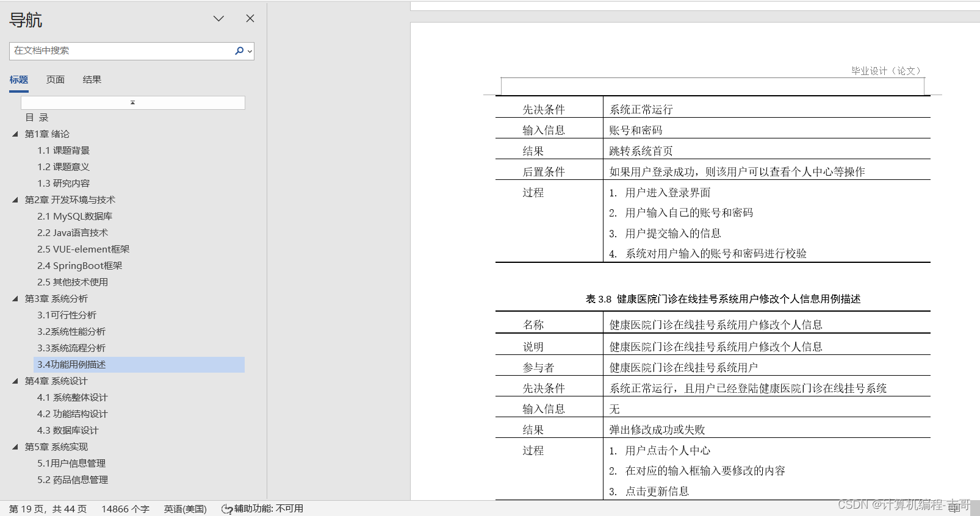Click 第2章 开发环境与技术 heading text
Screen dimensions: 980x516
point(70,200)
